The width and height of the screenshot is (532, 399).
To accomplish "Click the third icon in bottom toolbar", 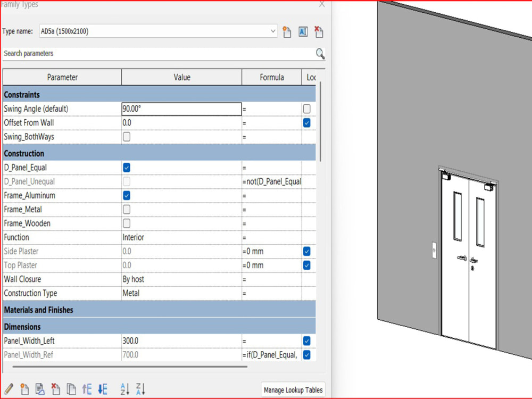I will coord(40,389).
